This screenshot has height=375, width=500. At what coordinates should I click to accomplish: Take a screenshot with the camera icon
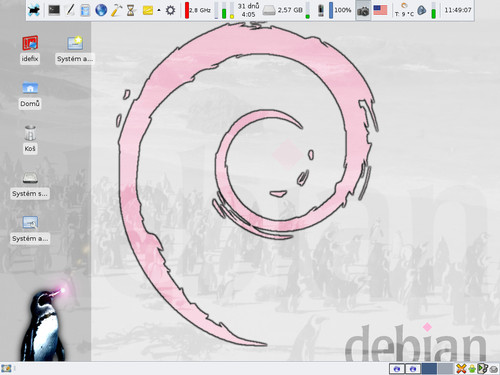click(363, 10)
